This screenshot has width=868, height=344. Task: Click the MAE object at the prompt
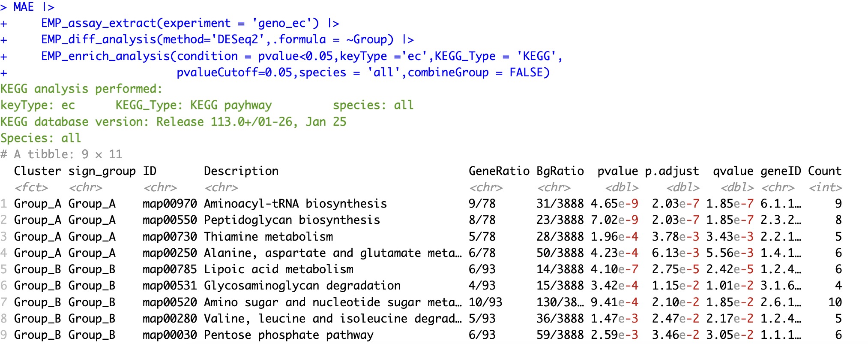(x=24, y=7)
